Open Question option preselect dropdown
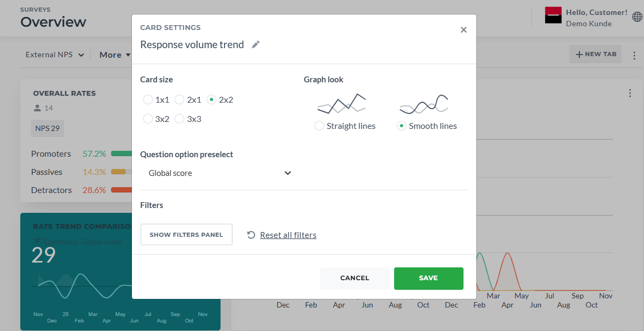The height and width of the screenshot is (331, 644). coord(218,173)
